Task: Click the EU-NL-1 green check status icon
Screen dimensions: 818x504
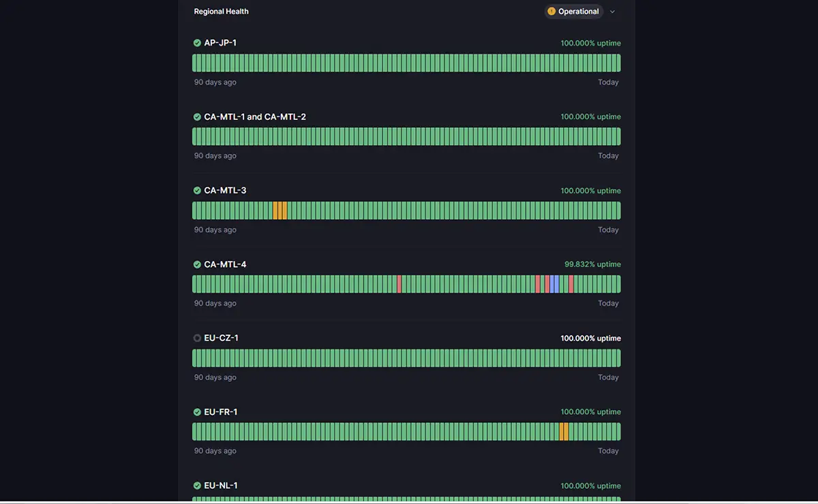Action: point(197,486)
